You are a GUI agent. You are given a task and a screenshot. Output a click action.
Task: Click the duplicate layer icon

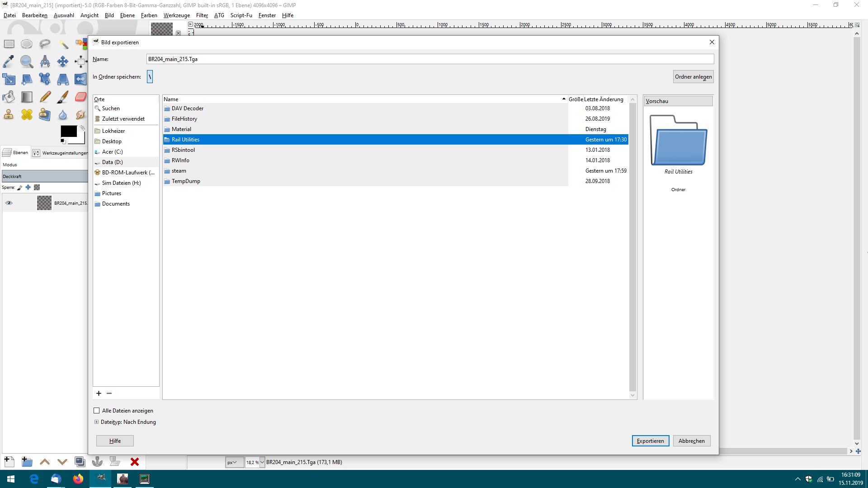[80, 462]
